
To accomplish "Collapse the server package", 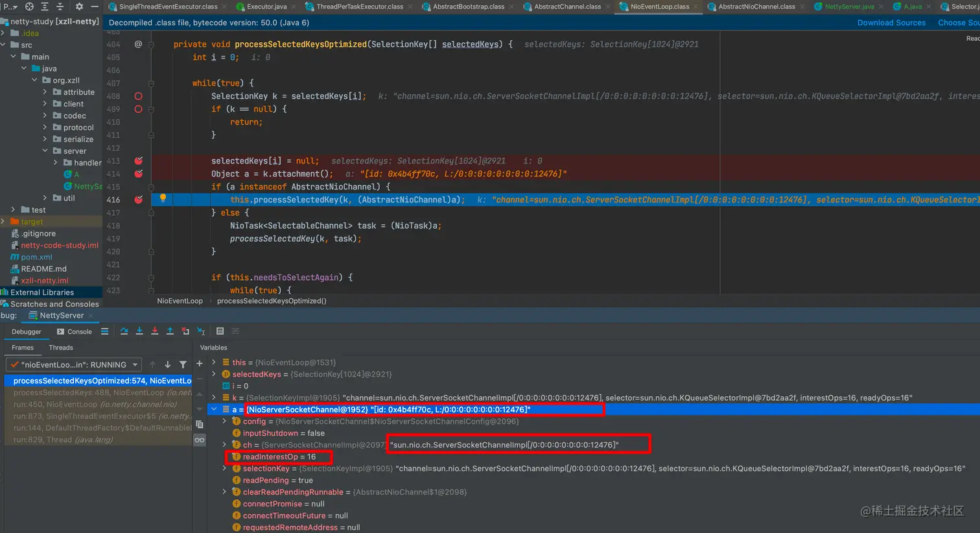I will [45, 151].
